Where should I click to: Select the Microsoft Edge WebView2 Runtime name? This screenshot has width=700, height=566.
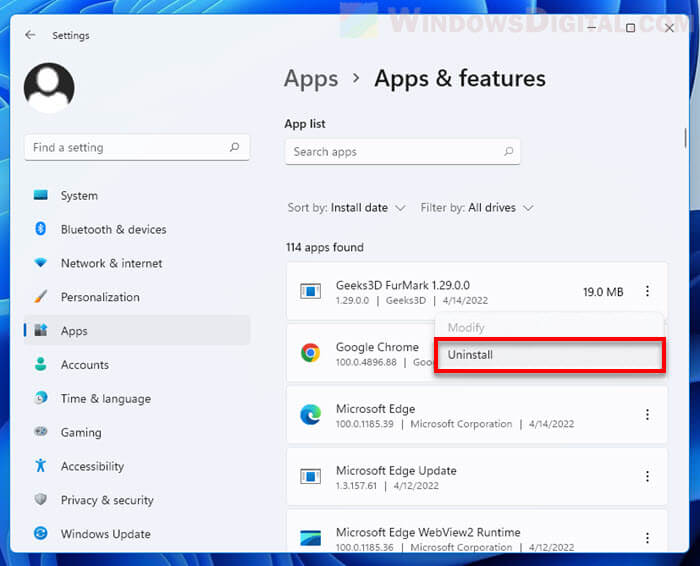(428, 532)
